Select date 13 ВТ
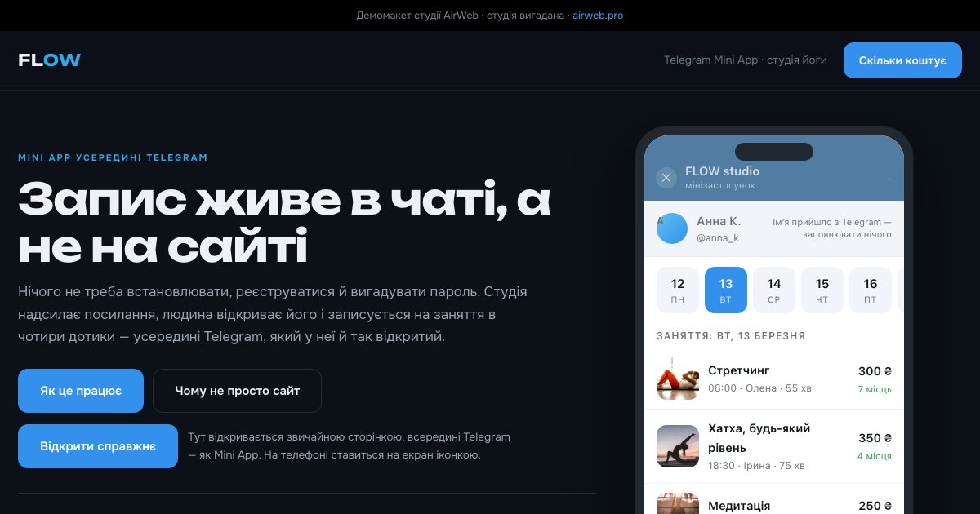 726,290
